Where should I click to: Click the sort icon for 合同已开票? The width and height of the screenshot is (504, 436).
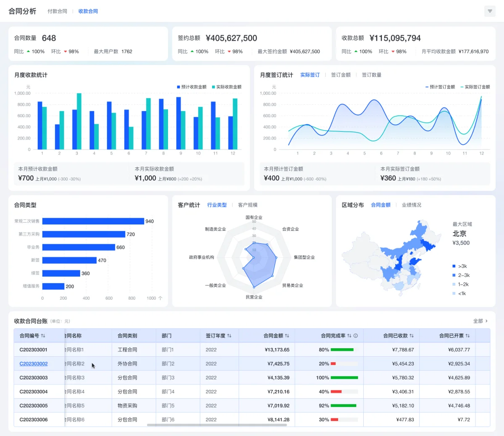tap(467, 336)
